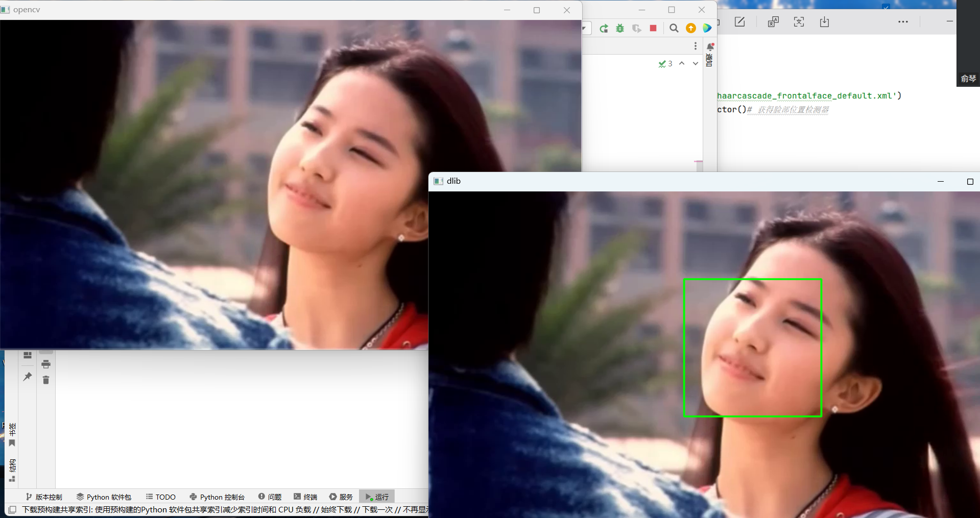Viewport: 980px width, 518px height.
Task: Open the Bookmarks (书签) side tool window
Action: coord(12,434)
